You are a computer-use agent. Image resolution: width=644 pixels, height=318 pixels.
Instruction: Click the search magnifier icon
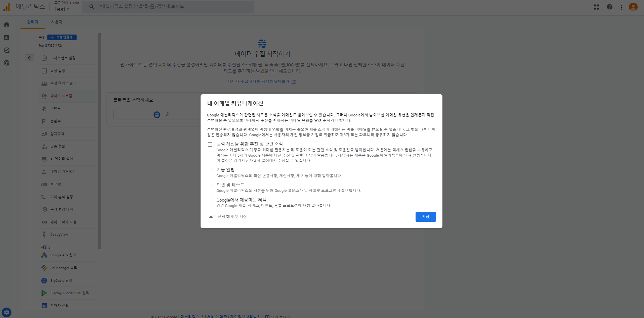pos(92,7)
